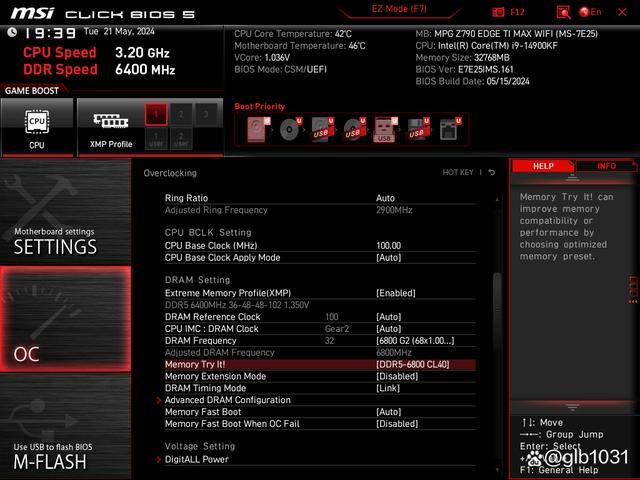Viewport: 640px width, 480px height.
Task: Switch to the INFO tab
Action: pyautogui.click(x=606, y=166)
